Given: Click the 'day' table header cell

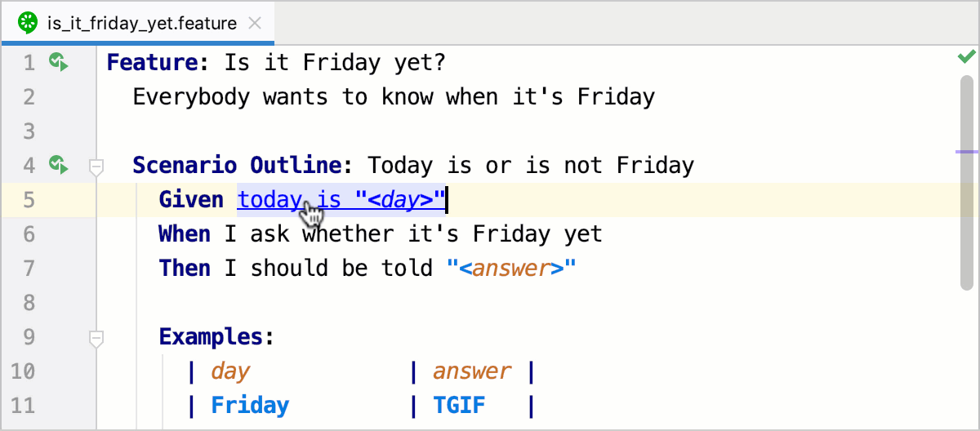Looking at the screenshot, I should point(229,371).
